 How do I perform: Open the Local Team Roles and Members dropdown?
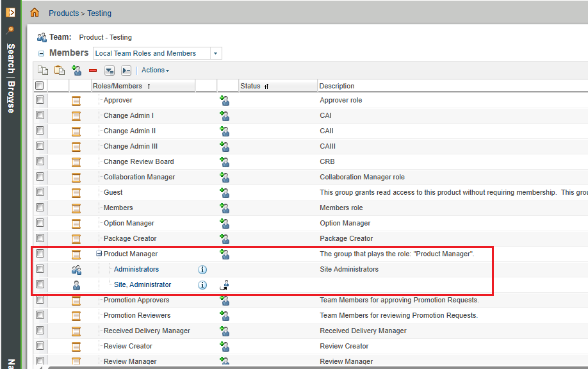tap(216, 53)
